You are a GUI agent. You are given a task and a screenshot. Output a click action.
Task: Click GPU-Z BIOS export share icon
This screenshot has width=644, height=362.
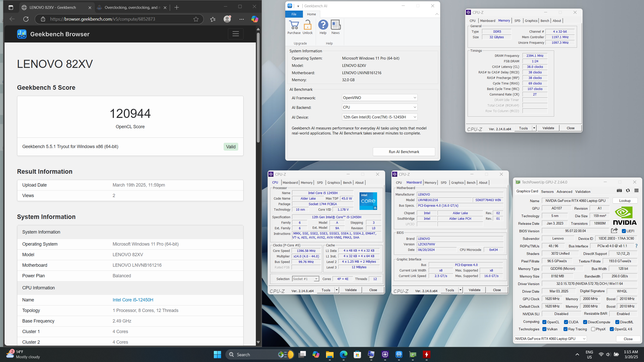pyautogui.click(x=614, y=231)
